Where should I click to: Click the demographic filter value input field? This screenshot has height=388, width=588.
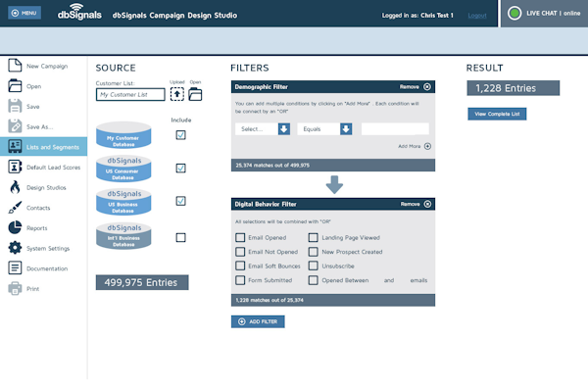[x=395, y=129]
